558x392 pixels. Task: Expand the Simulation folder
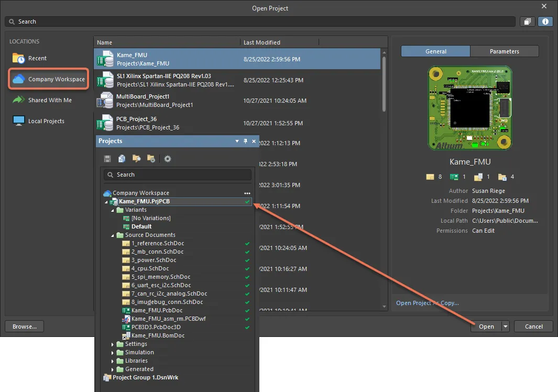[113, 353]
